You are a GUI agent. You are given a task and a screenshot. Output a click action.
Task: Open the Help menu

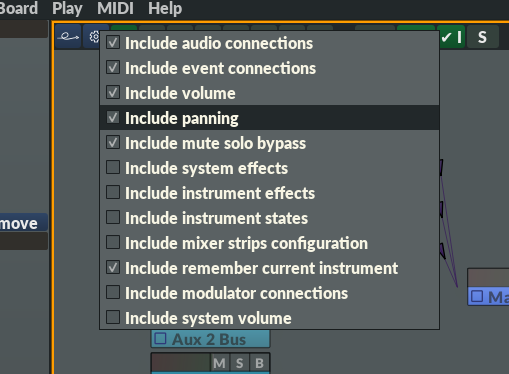tap(165, 8)
